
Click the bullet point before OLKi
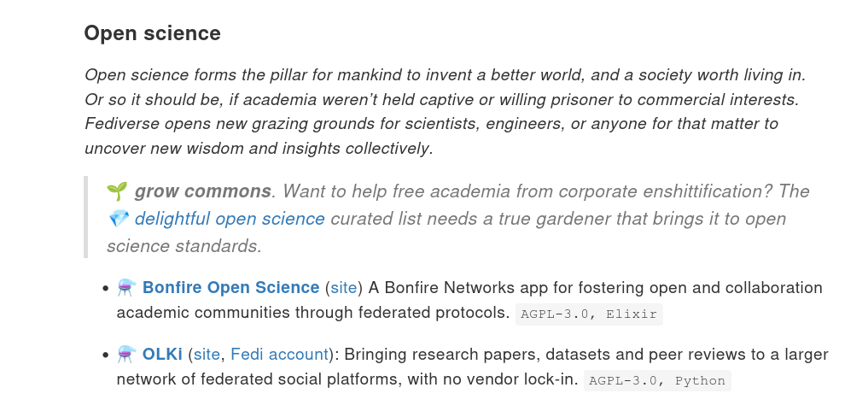click(106, 355)
